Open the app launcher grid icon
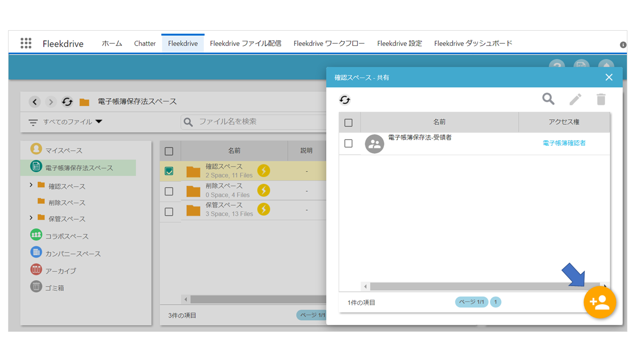Screen dimensions: 644x362 [26, 43]
